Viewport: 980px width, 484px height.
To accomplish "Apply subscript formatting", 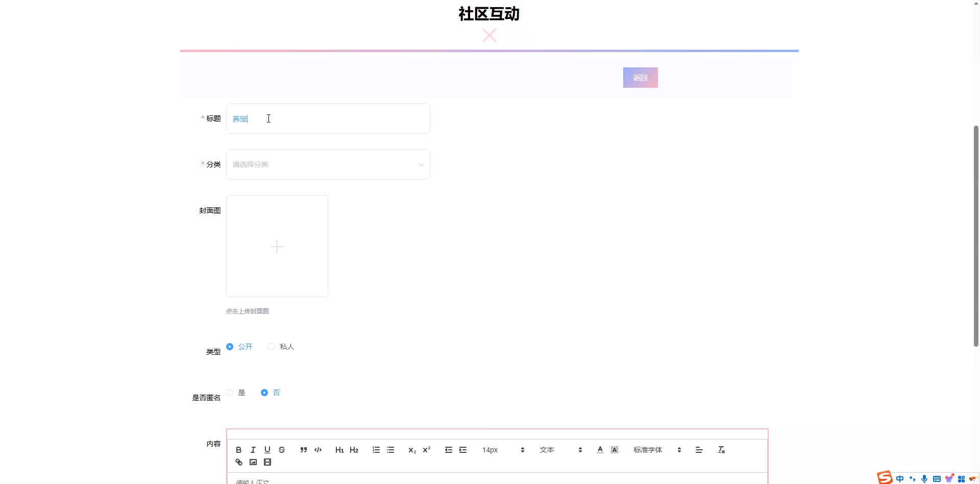I will coord(412,450).
